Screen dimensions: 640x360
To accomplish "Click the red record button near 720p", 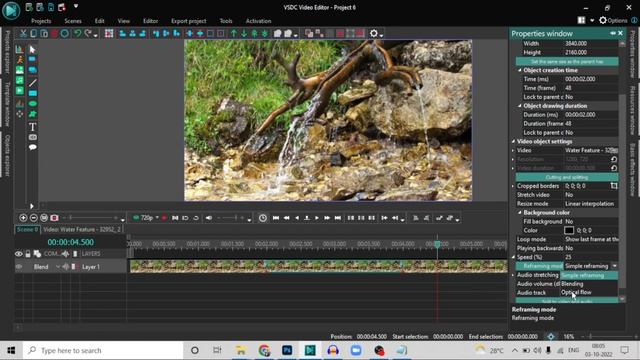I will [164, 218].
